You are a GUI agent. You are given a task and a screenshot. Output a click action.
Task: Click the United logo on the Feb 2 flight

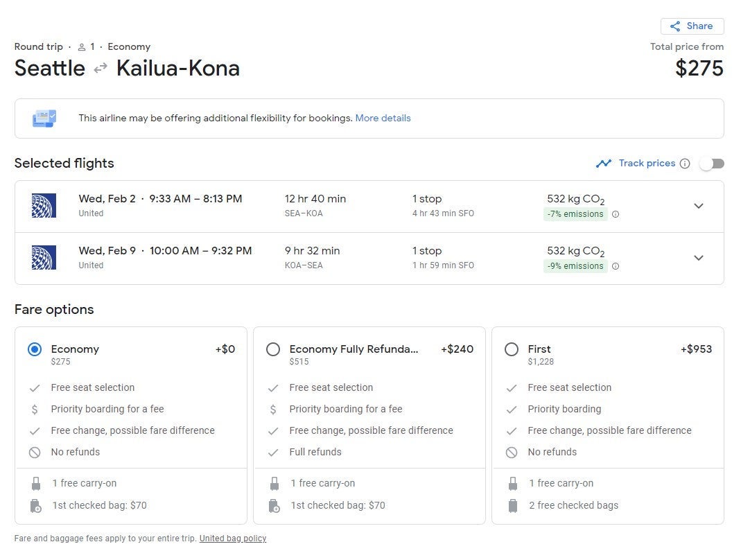coord(44,206)
